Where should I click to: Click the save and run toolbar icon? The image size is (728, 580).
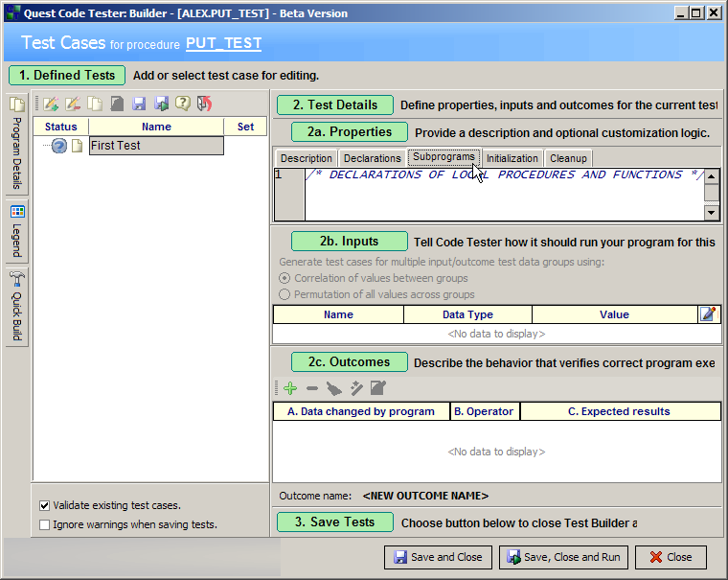[x=161, y=104]
